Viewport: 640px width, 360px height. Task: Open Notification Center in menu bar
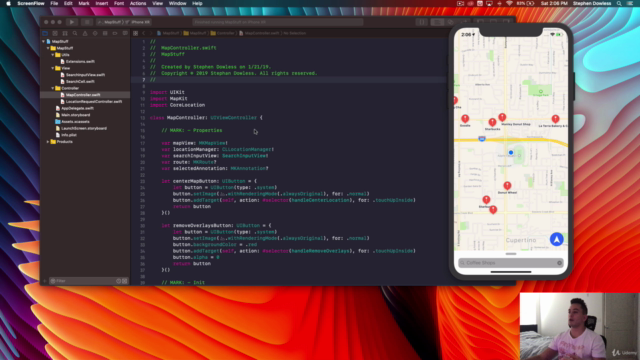coord(630,3)
